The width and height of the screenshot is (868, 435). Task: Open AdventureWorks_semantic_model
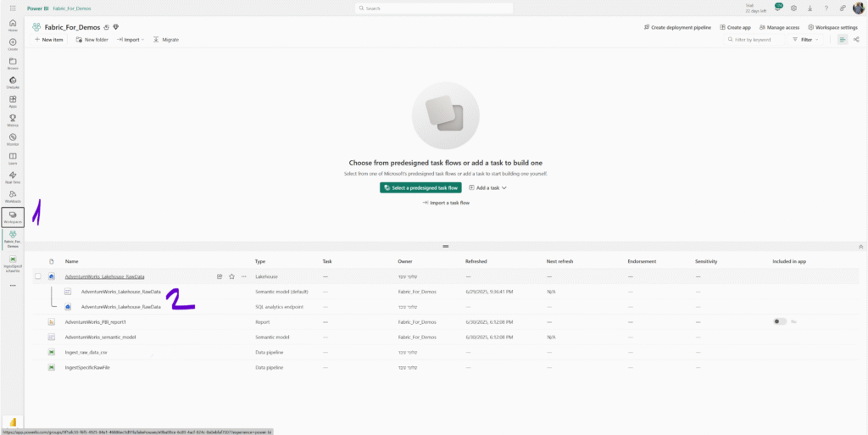pyautogui.click(x=100, y=337)
